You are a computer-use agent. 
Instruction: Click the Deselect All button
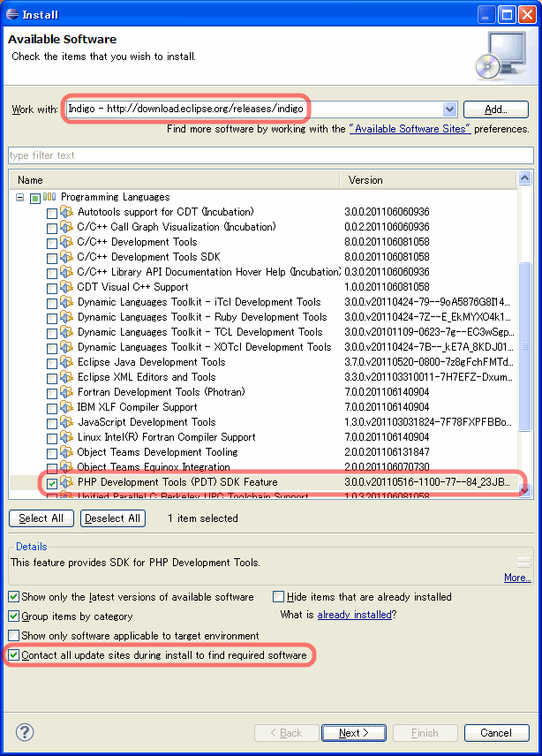pyautogui.click(x=113, y=518)
